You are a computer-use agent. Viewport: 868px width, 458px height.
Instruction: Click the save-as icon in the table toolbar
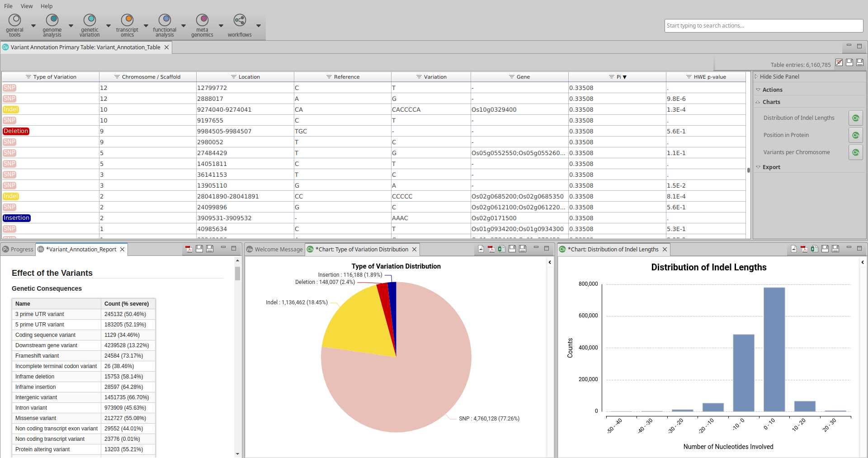click(x=860, y=62)
